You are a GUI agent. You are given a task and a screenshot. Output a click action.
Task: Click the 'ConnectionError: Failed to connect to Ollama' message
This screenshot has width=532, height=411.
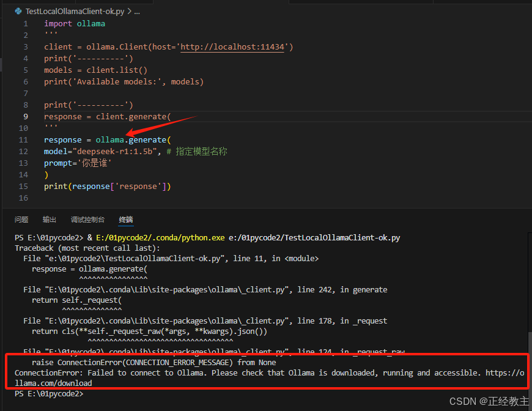pos(270,378)
